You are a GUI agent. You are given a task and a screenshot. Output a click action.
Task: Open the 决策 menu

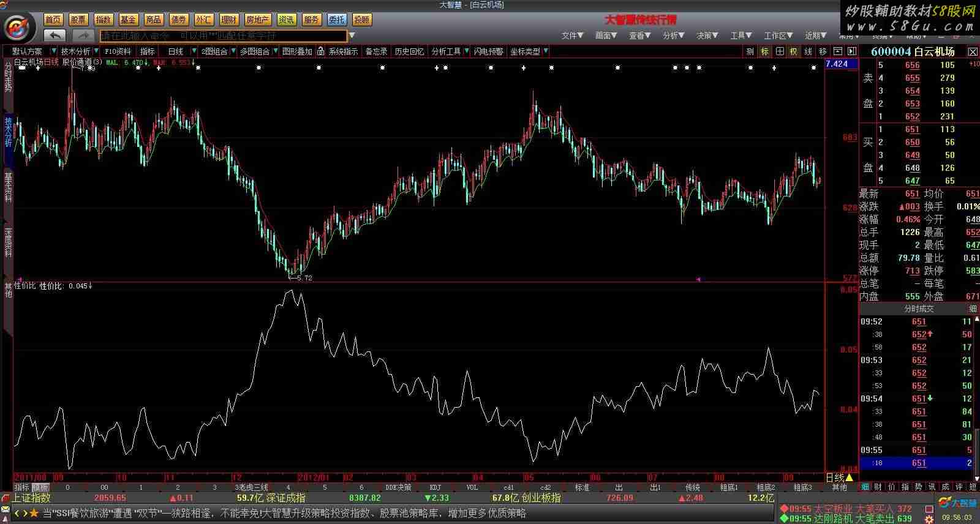(707, 36)
